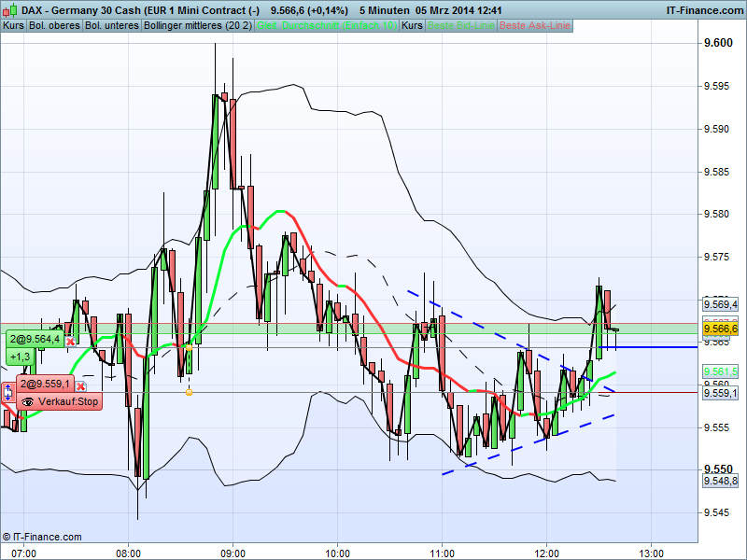Click the candlestick chart icon in the title bar
Screen dimensions: 747x560
pyautogui.click(x=9, y=10)
